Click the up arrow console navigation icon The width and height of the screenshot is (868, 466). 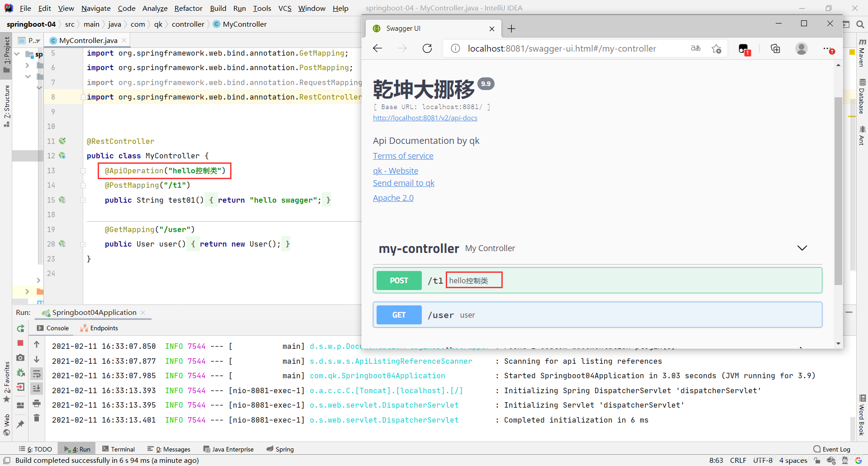(x=37, y=344)
